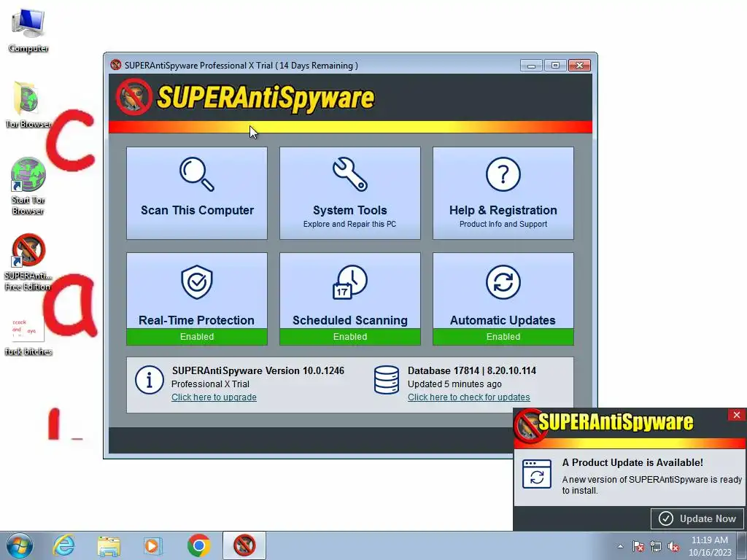
Task: Select the Start Tor Browser shortcut
Action: click(28, 186)
